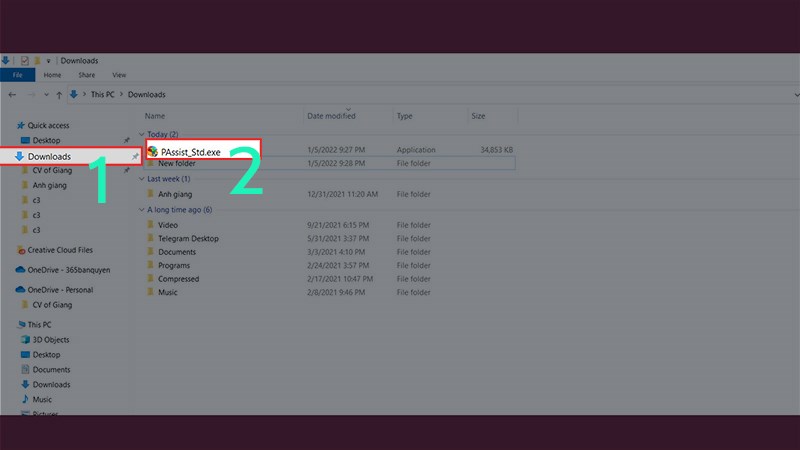This screenshot has width=800, height=450.
Task: Switch to the Home ribbon tab
Action: [x=52, y=75]
